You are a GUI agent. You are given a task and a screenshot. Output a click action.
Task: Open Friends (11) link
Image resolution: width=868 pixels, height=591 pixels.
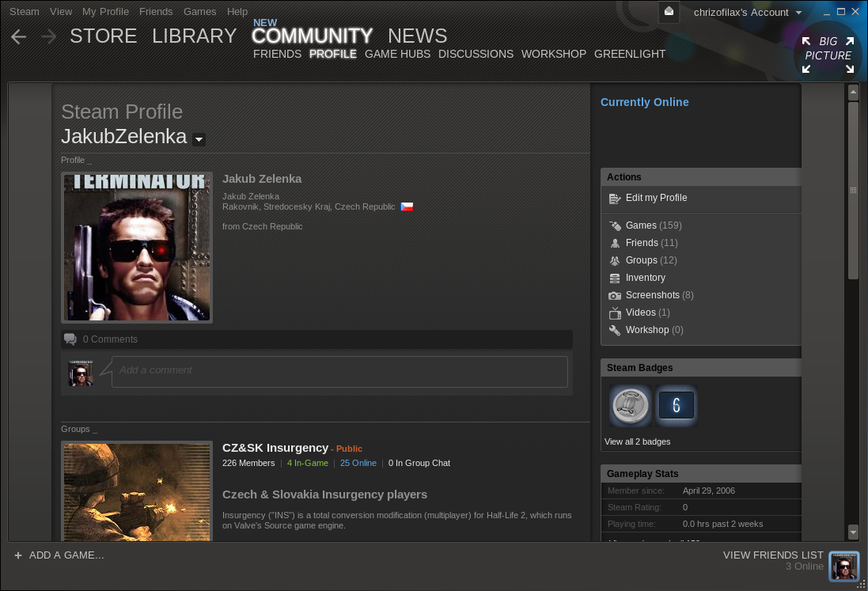tap(651, 243)
